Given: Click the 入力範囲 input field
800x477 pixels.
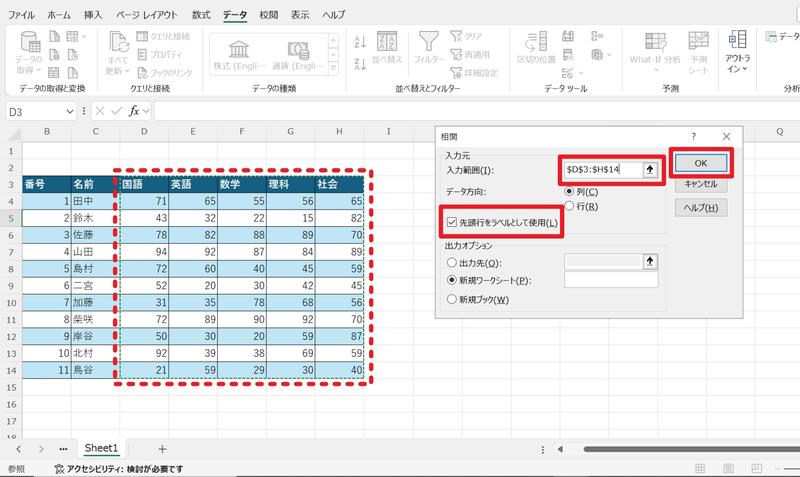Looking at the screenshot, I should point(603,169).
